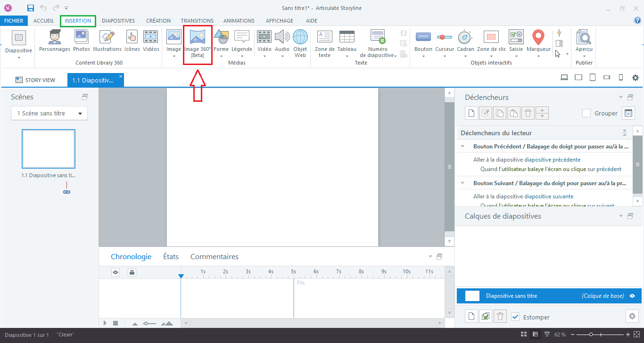Open the Icônes library

(132, 41)
